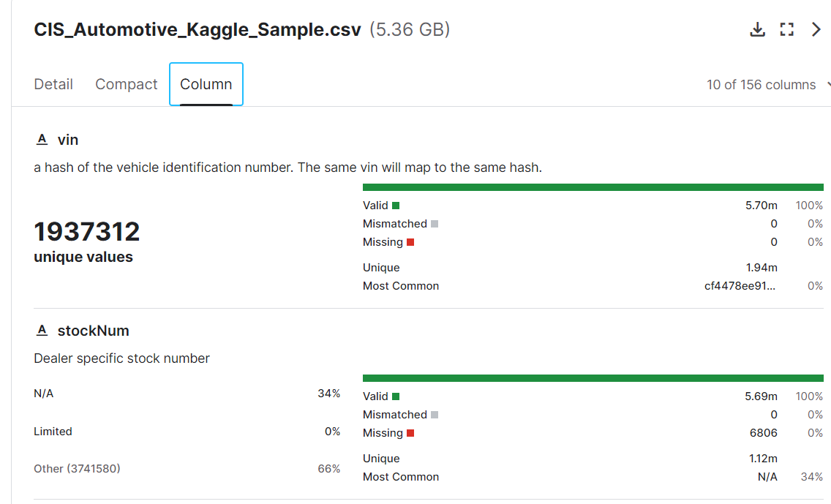Select the Column tab
The image size is (831, 504).
[x=206, y=84]
